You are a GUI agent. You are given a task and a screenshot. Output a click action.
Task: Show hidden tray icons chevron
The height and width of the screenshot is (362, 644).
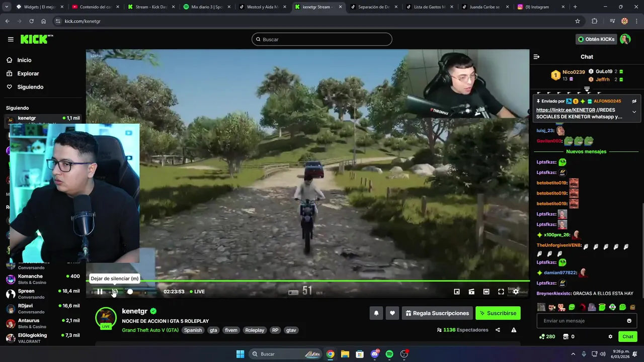tap(573, 354)
